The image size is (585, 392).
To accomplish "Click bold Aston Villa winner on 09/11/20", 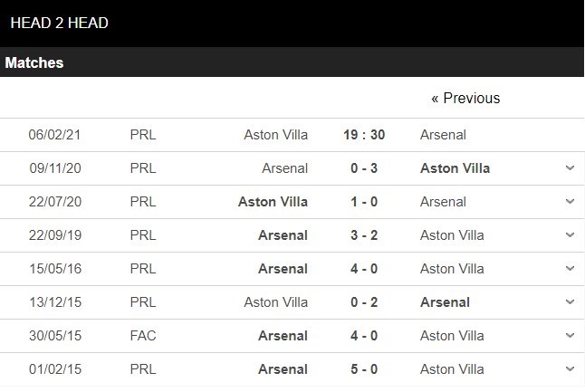I will coord(455,168).
